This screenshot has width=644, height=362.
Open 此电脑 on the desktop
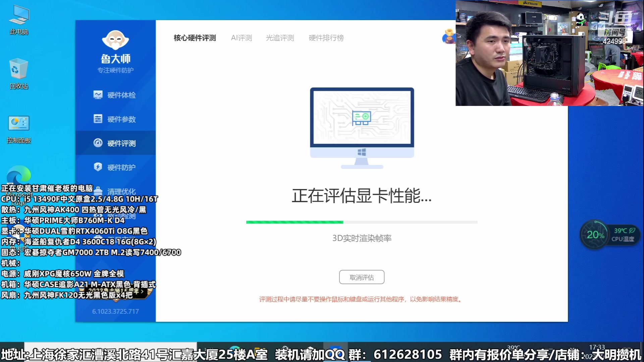(18, 17)
